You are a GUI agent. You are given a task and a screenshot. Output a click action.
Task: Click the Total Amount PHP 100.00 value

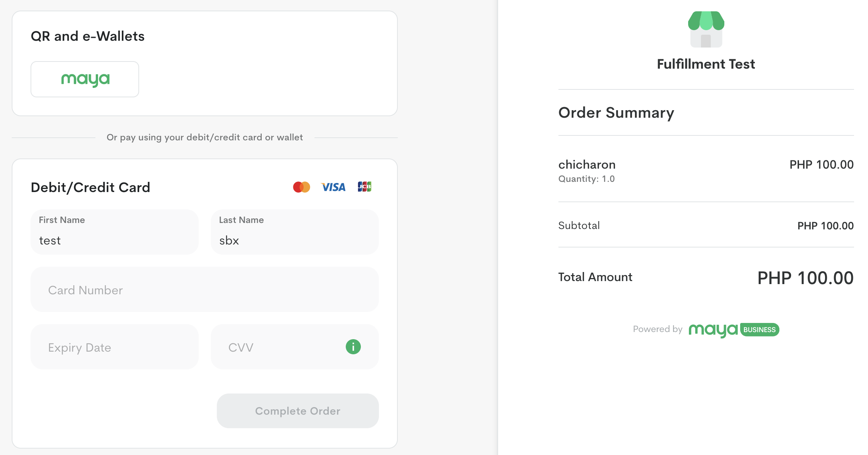pyautogui.click(x=805, y=278)
